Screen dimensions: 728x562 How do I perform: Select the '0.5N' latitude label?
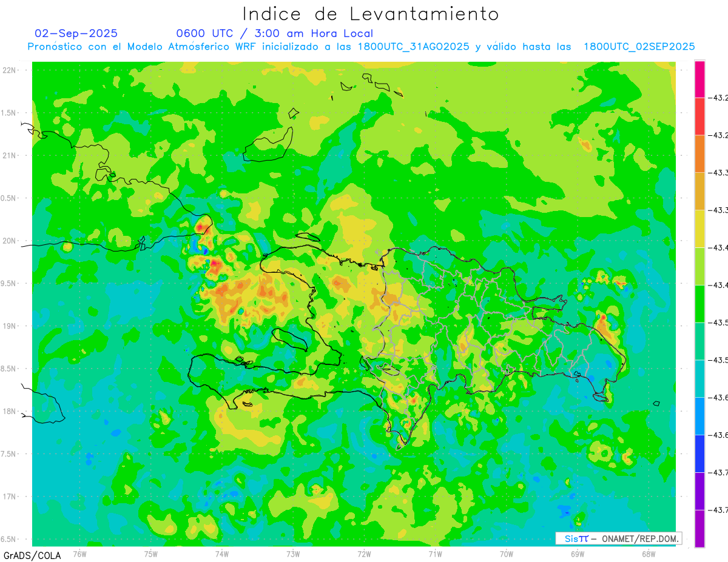pyautogui.click(x=9, y=198)
